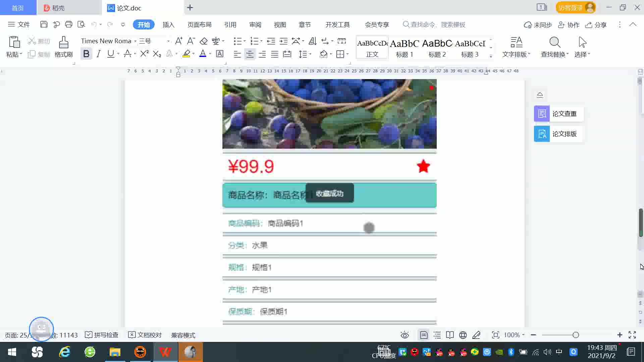Open the 页面布局 ribbon tab
Image resolution: width=644 pixels, height=362 pixels.
coord(199,25)
